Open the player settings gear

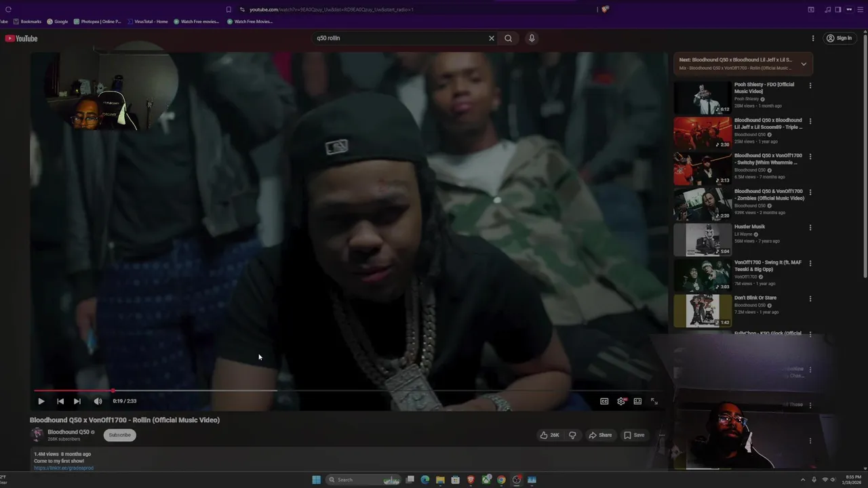click(621, 401)
